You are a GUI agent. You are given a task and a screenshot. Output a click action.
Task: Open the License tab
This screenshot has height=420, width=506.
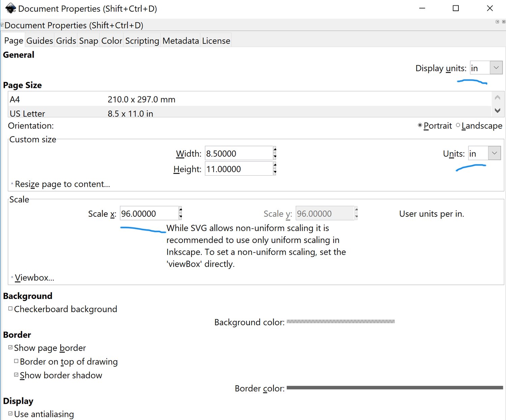[216, 40]
